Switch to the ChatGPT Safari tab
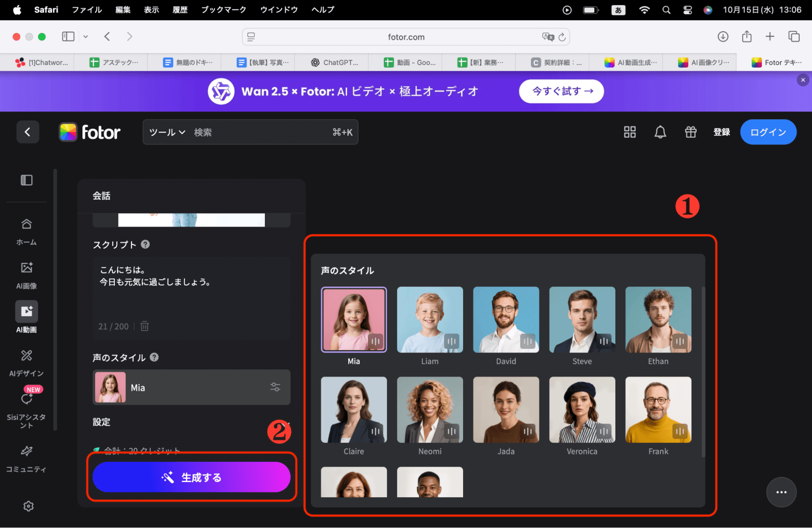 point(332,62)
